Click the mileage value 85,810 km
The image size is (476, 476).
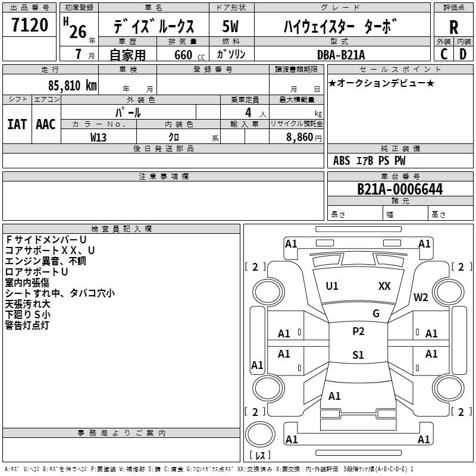point(73,85)
